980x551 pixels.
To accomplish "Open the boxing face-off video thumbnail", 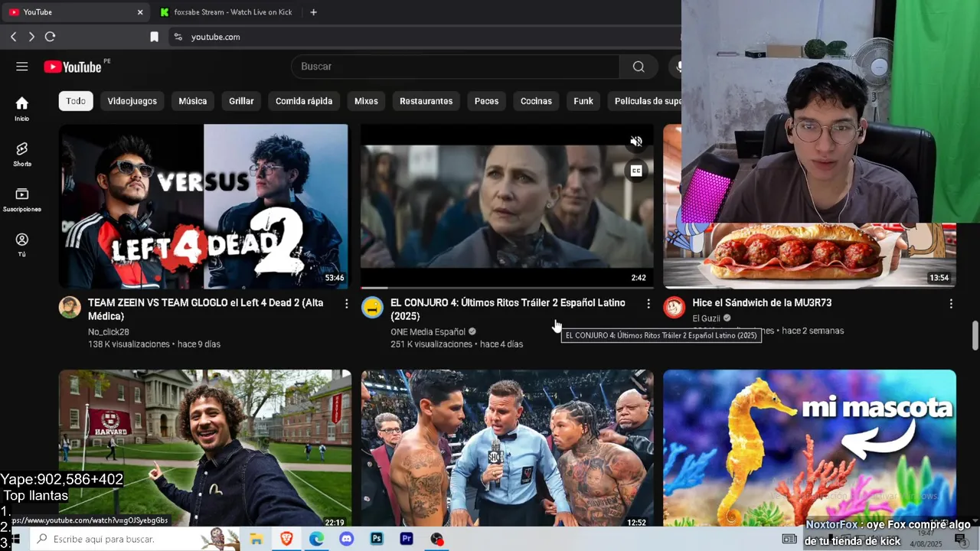I will [x=507, y=448].
